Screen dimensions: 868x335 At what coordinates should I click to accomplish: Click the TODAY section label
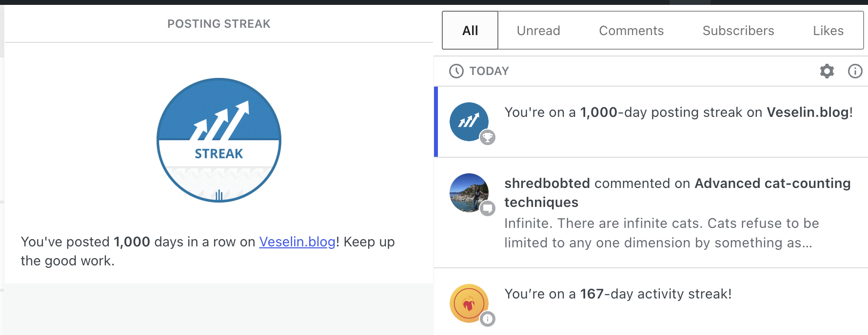click(x=489, y=71)
